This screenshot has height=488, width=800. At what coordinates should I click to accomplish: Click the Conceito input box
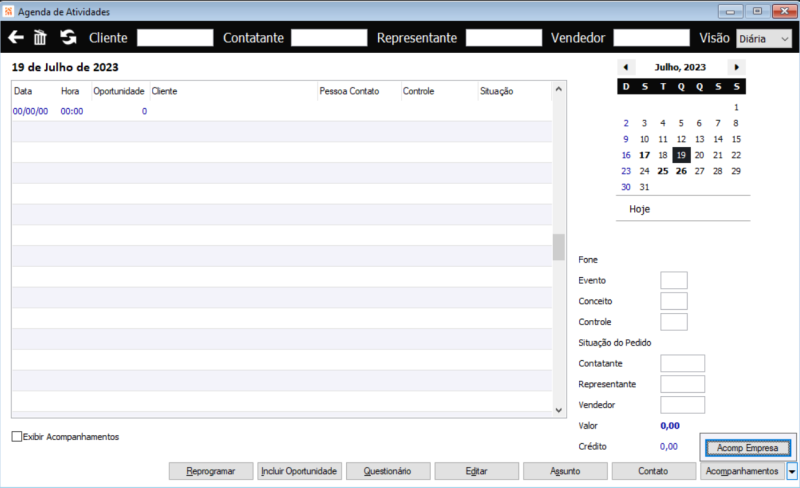pyautogui.click(x=674, y=301)
